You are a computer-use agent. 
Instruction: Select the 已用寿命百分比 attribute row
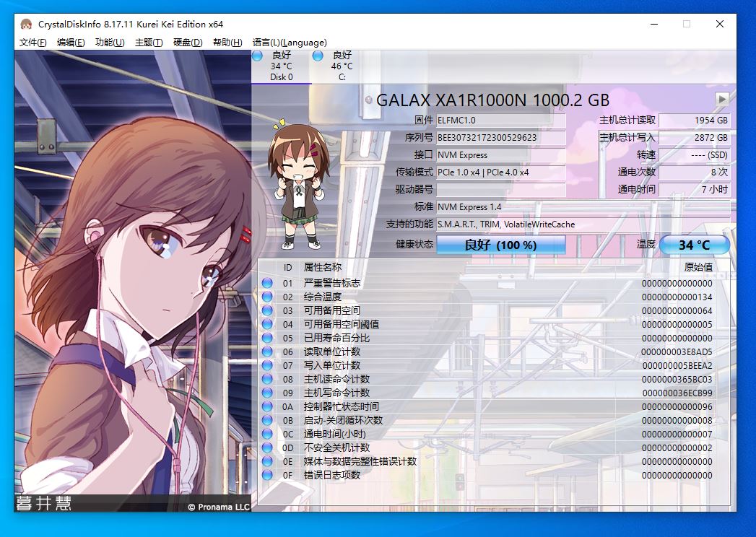pos(494,338)
